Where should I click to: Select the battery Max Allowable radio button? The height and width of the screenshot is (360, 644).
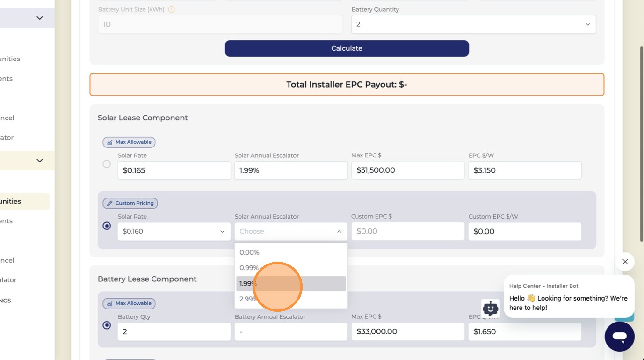[x=107, y=325]
